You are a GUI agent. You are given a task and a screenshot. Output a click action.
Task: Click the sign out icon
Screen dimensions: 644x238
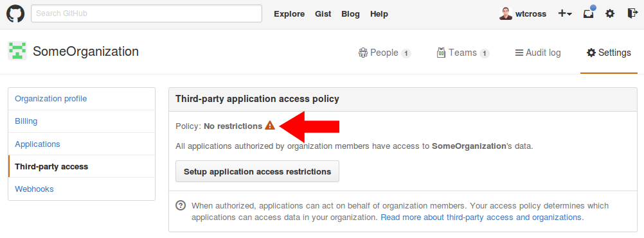point(632,13)
